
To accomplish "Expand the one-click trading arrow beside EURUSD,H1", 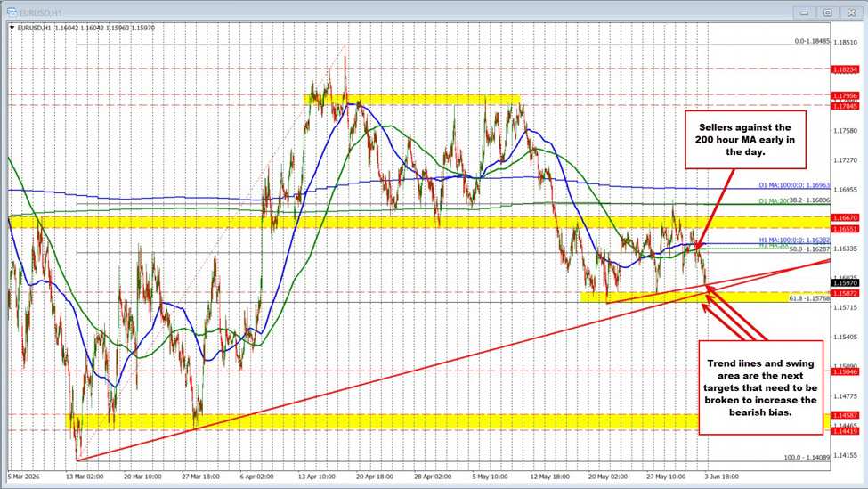I will tap(12, 27).
